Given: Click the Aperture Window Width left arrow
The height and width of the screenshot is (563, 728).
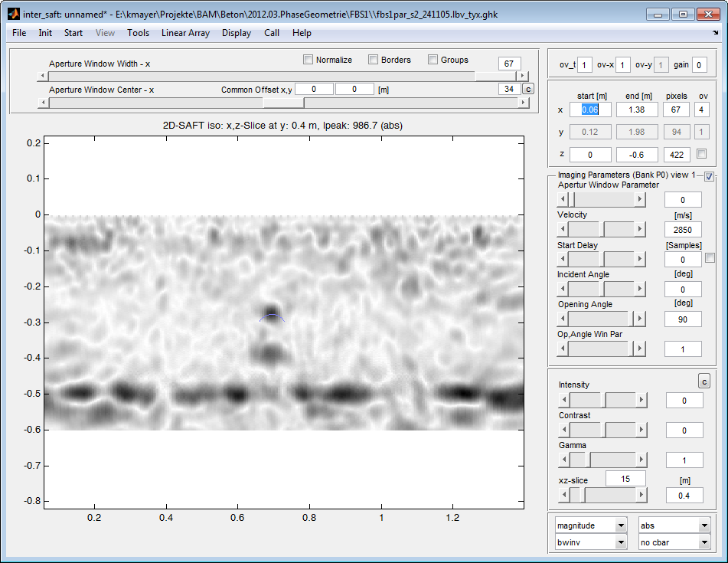Looking at the screenshot, I should 43,76.
